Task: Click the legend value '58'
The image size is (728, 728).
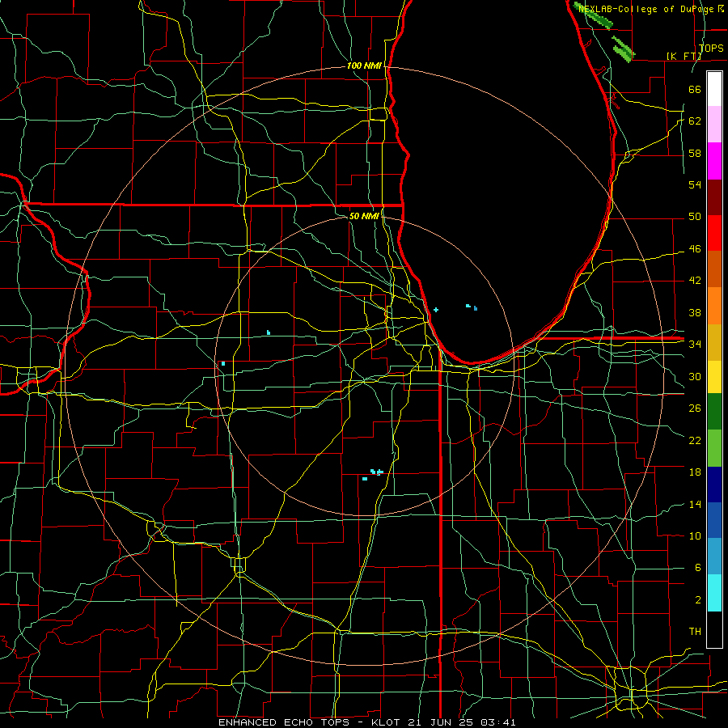Action: (x=695, y=153)
